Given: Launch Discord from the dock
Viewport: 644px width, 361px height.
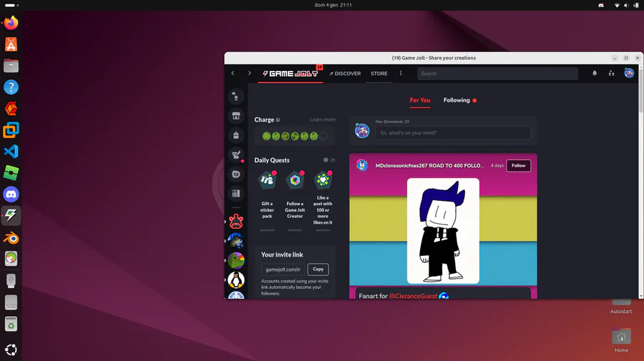Looking at the screenshot, I should pyautogui.click(x=11, y=194).
